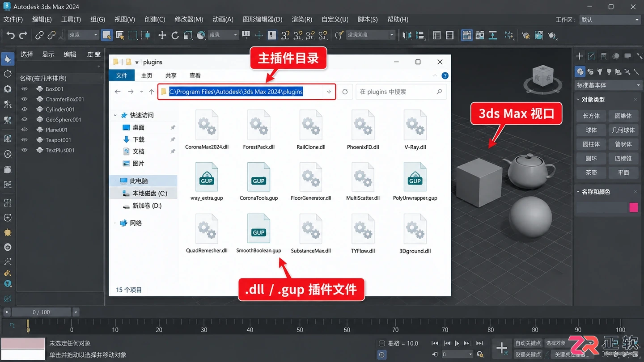Open the Create tab plus icon in command panel
This screenshot has width=644, height=362.
coord(580,56)
